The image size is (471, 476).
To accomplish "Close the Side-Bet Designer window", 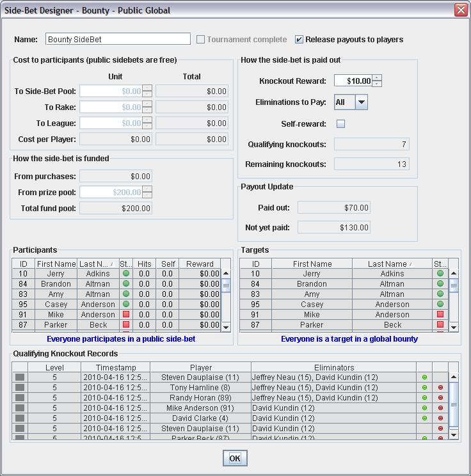I will click(460, 10).
